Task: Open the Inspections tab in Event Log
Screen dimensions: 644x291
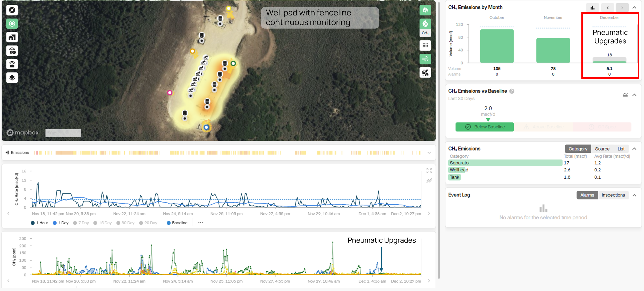Action: [613, 195]
